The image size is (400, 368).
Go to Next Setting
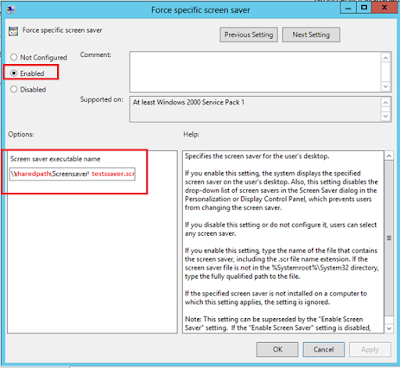pos(311,35)
